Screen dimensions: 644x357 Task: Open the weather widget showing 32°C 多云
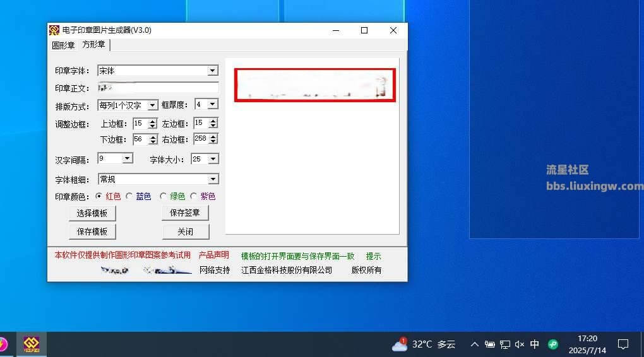click(424, 344)
